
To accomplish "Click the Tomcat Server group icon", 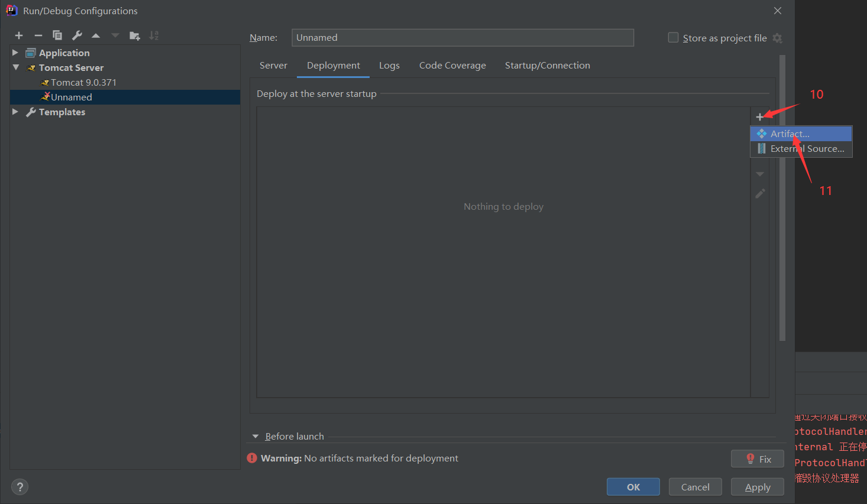I will 31,67.
